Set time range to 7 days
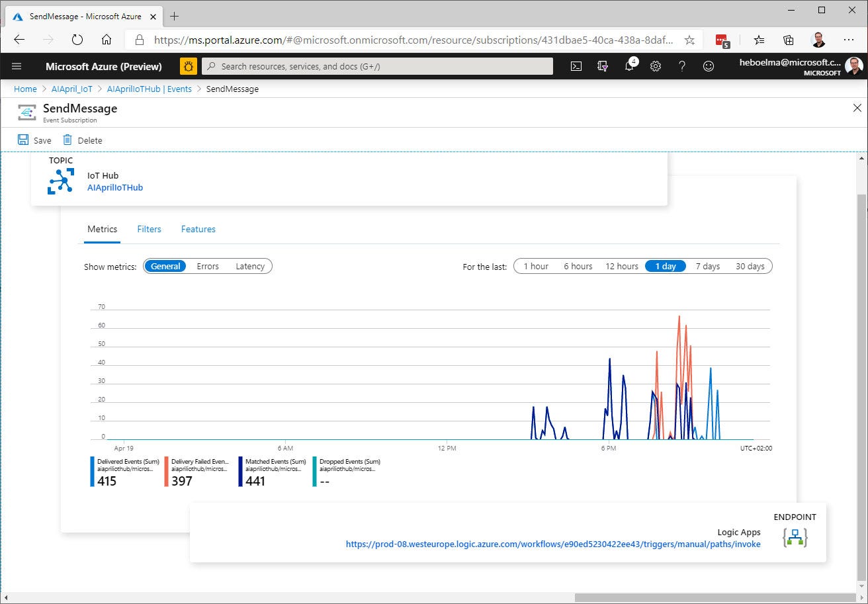Image resolution: width=868 pixels, height=604 pixels. (708, 266)
